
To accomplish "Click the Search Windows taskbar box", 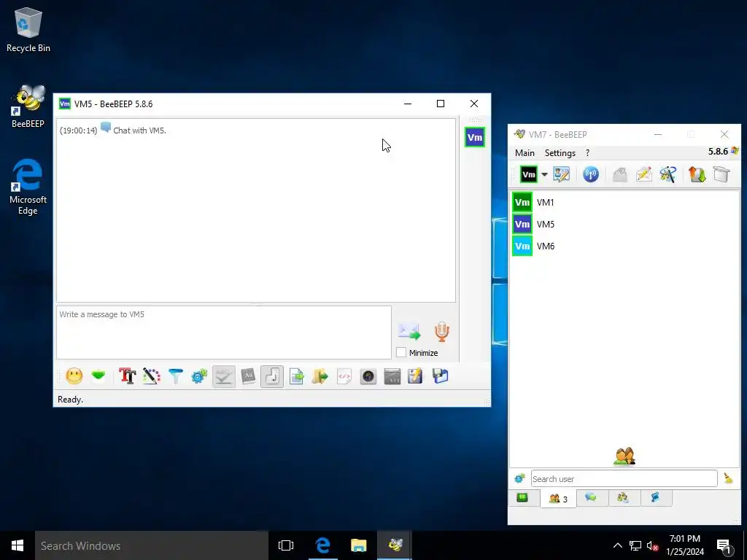I will click(152, 545).
